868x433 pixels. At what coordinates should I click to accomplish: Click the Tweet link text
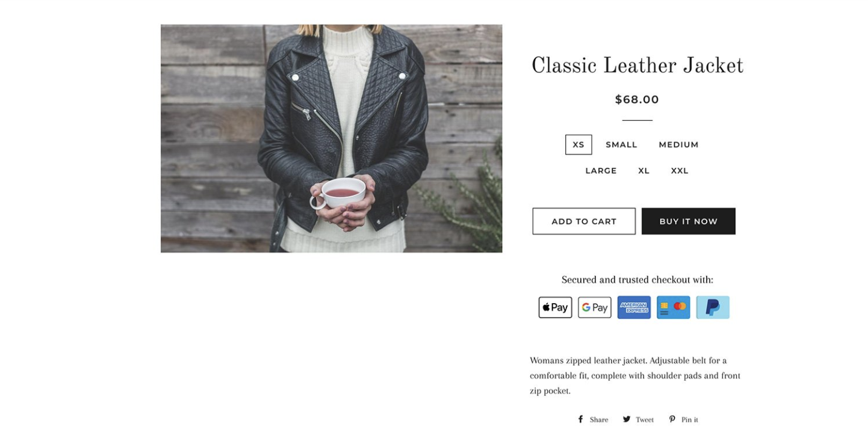pyautogui.click(x=645, y=420)
